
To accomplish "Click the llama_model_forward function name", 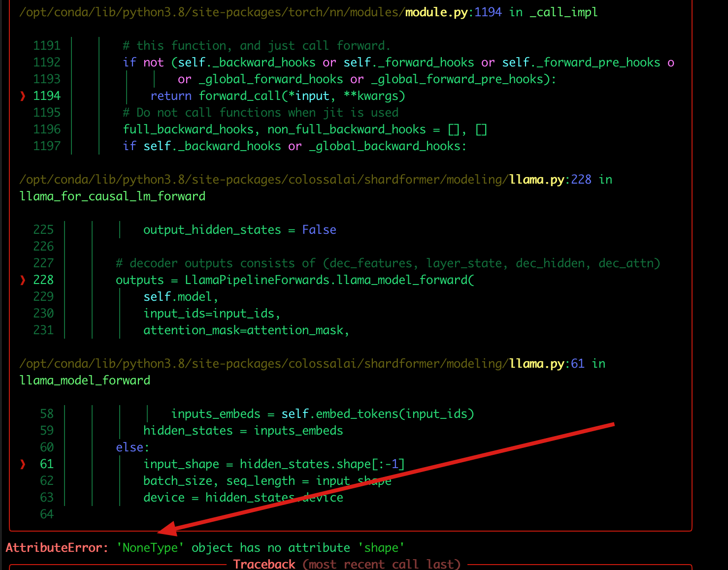I will click(85, 380).
